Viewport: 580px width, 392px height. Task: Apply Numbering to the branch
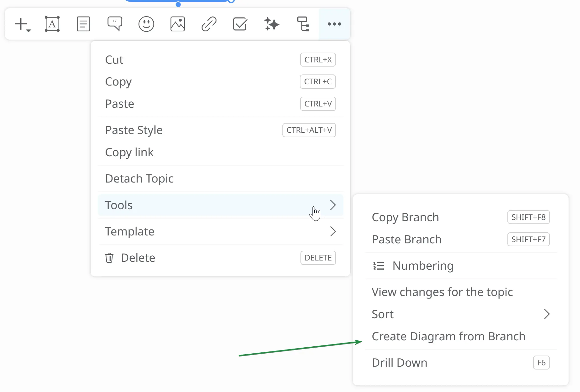click(x=422, y=266)
